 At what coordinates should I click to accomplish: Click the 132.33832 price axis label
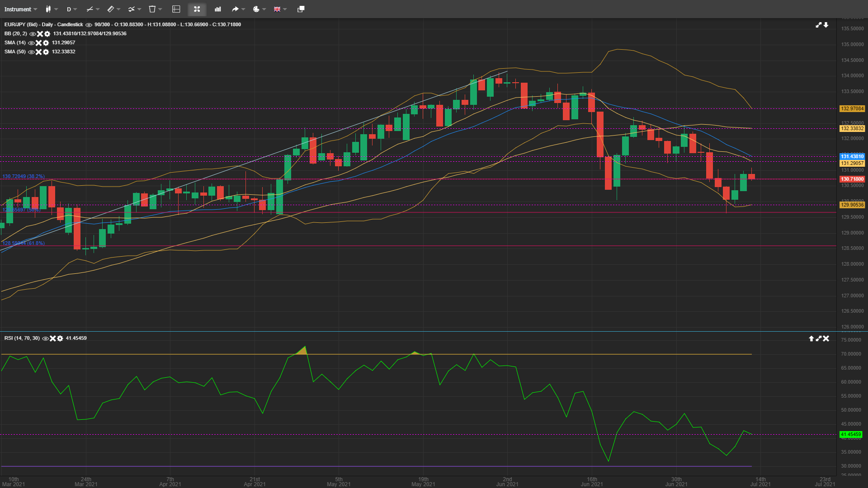pyautogui.click(x=852, y=128)
